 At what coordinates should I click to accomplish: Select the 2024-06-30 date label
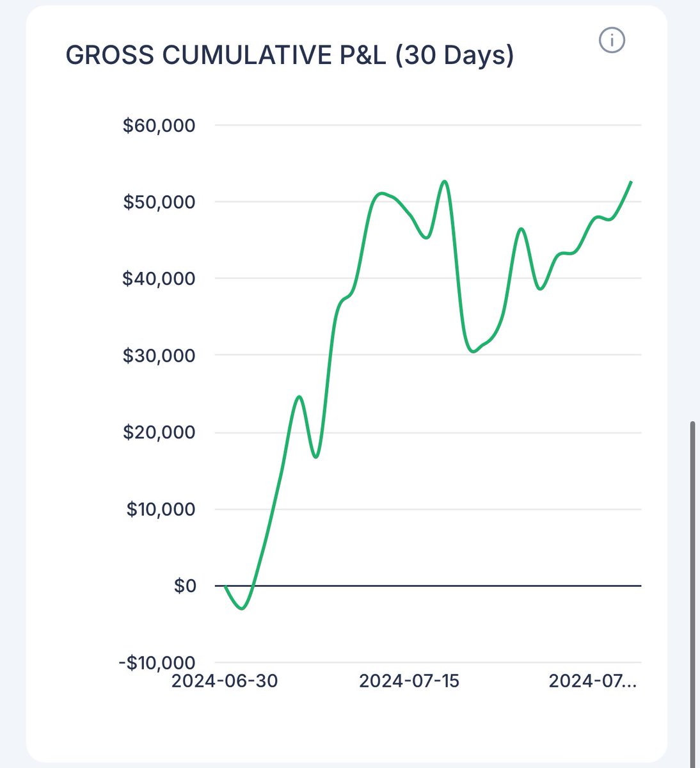[225, 681]
